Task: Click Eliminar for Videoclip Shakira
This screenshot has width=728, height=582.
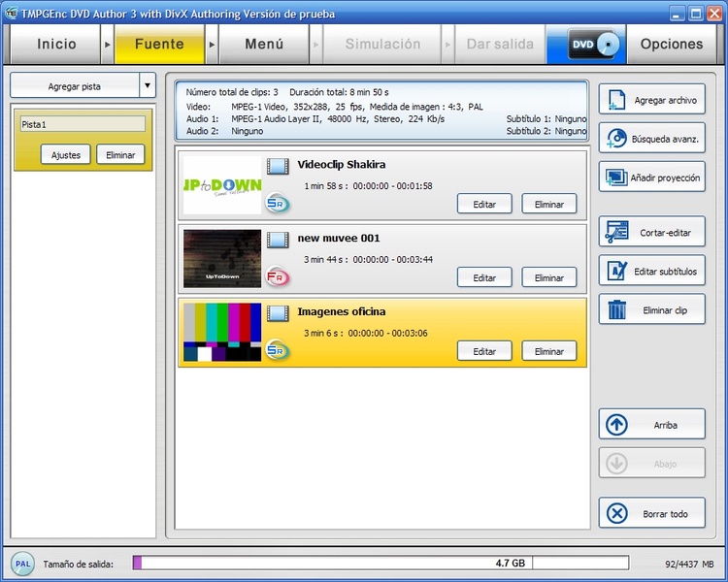Action: pos(548,204)
